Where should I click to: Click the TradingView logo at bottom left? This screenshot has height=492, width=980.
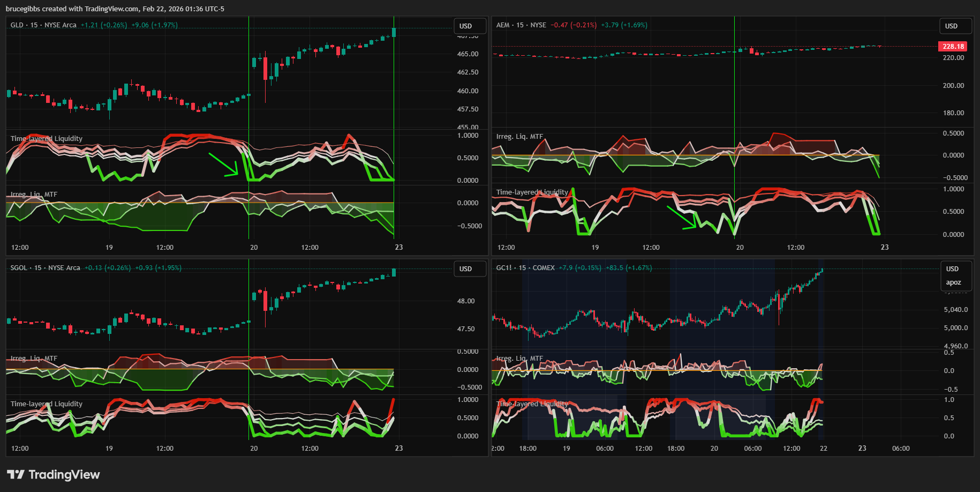click(53, 475)
